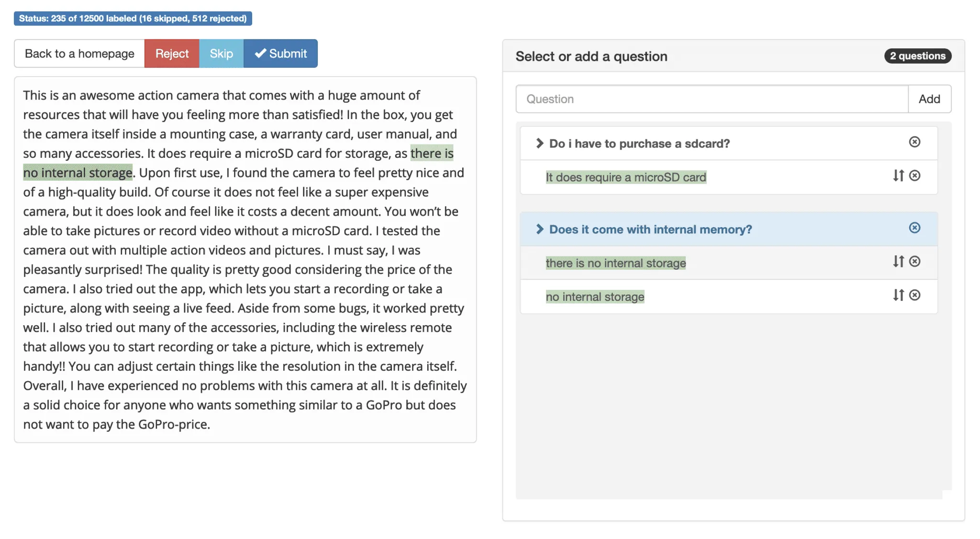This screenshot has height=539, width=980.
Task: Expand the sdcard question chevron
Action: (x=540, y=142)
